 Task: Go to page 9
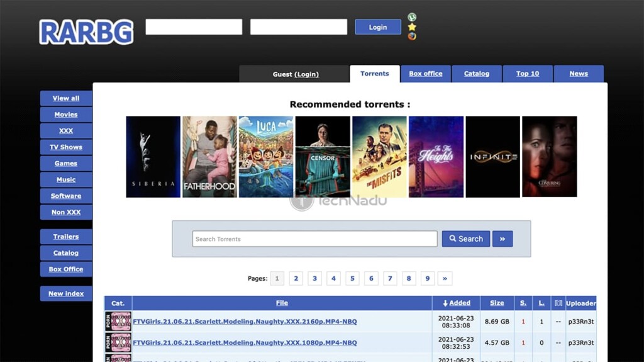pyautogui.click(x=428, y=278)
